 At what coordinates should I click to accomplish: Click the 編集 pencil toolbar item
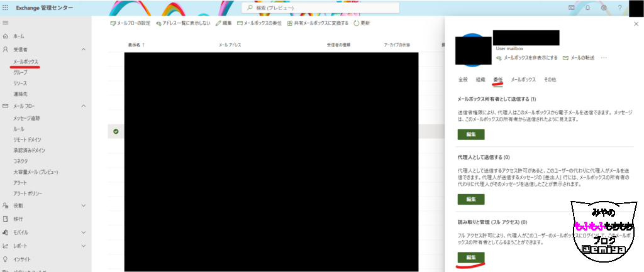(223, 23)
